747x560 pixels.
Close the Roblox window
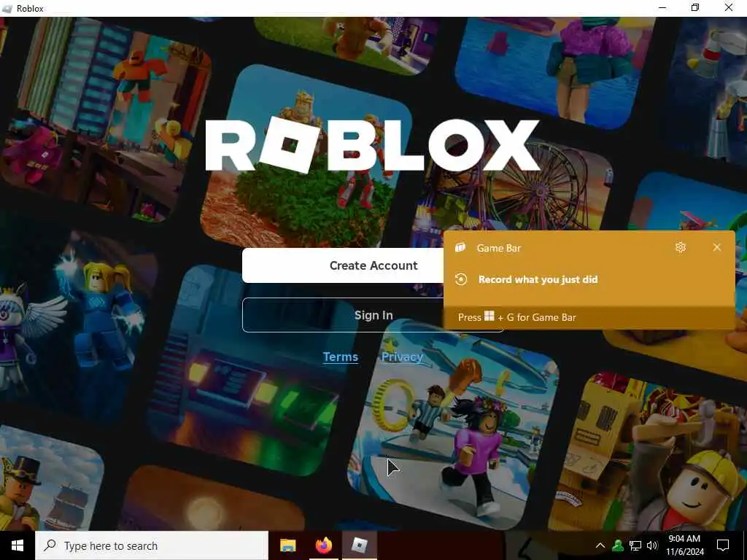pyautogui.click(x=729, y=8)
